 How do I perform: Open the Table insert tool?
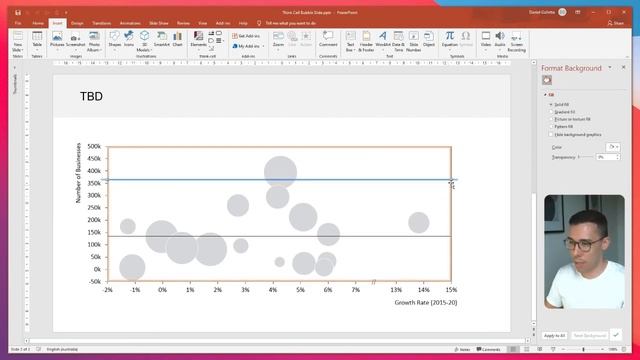(37, 39)
